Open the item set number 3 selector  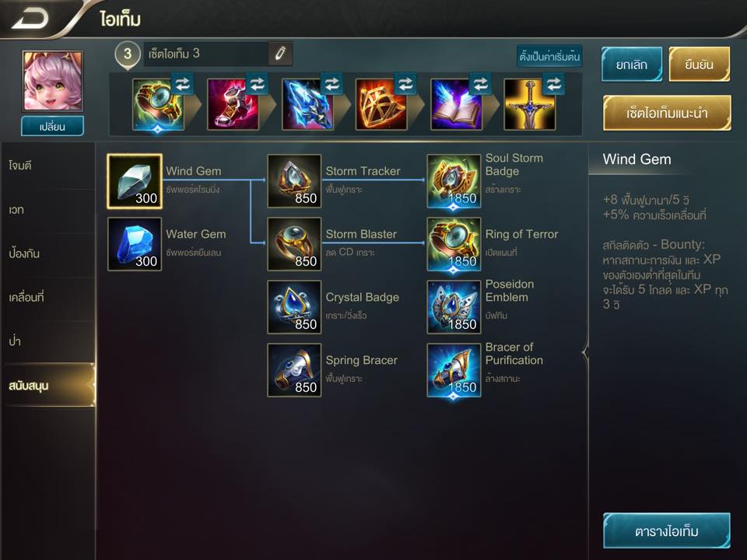pos(127,54)
